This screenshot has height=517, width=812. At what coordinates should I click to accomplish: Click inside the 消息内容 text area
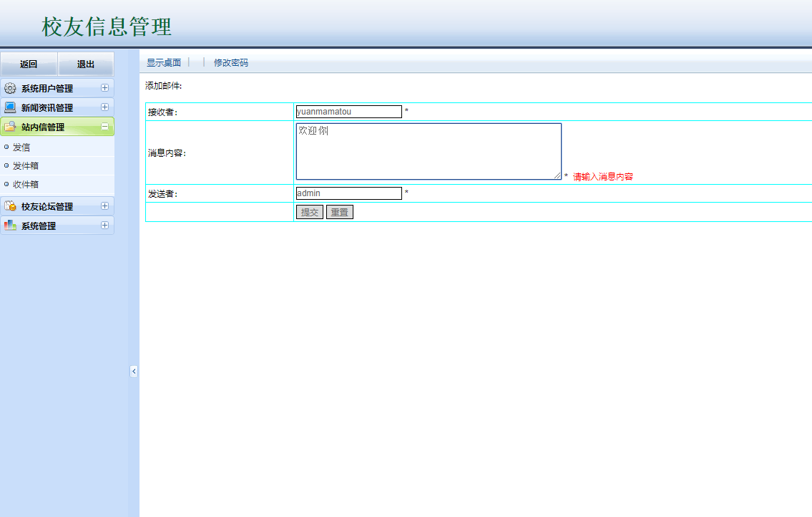click(429, 151)
